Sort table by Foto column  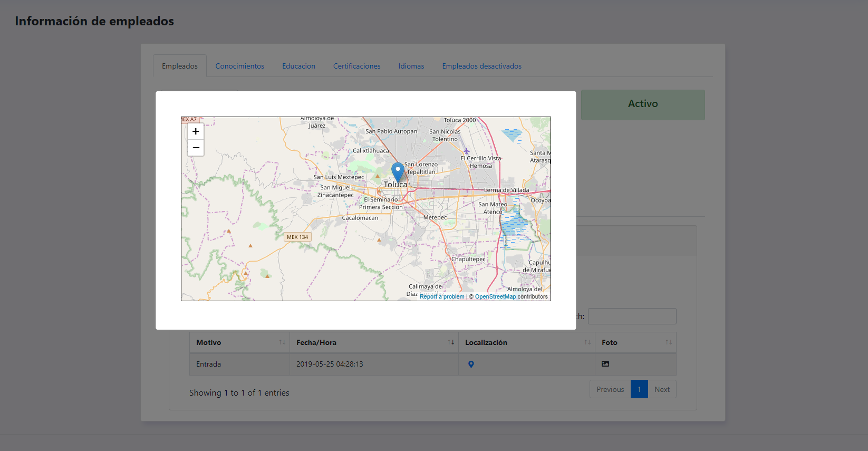click(x=635, y=342)
